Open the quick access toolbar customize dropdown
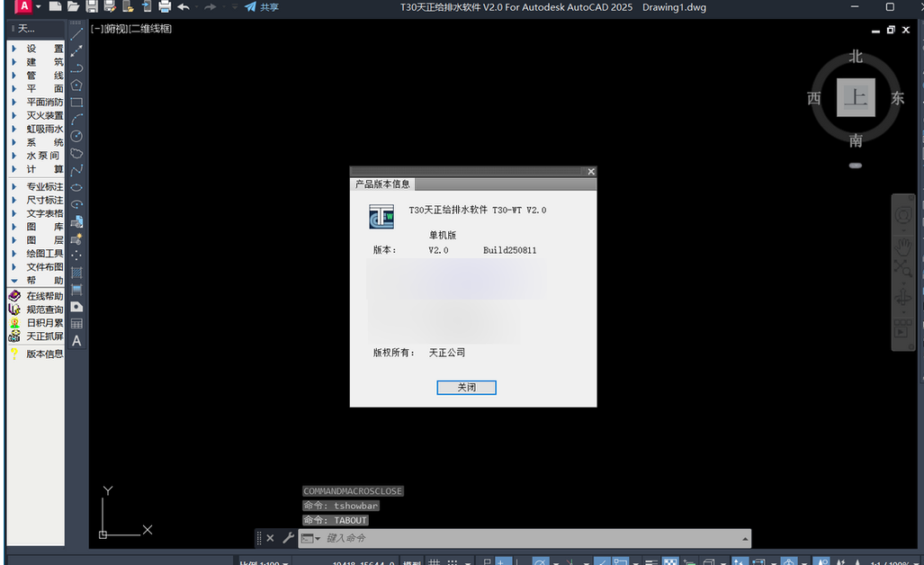 point(235,7)
